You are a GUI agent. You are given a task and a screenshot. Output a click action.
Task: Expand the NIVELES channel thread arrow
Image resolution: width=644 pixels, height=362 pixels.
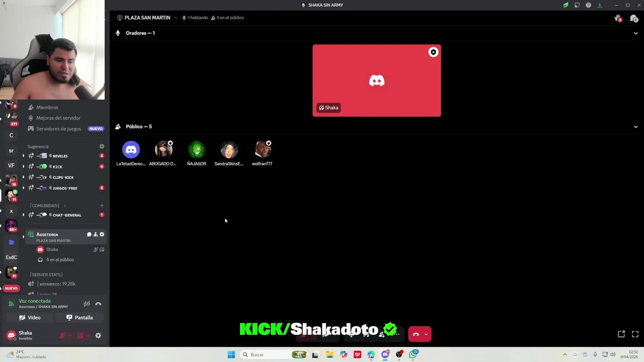(23, 156)
